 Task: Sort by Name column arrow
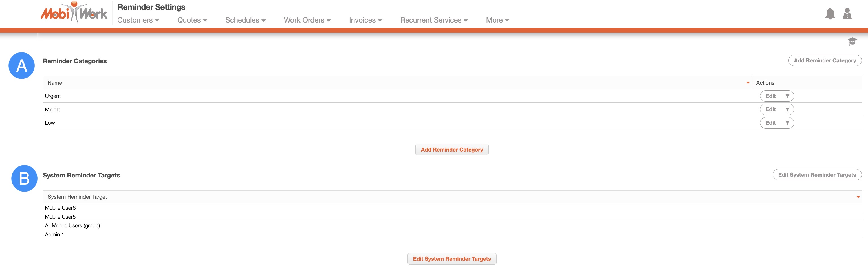[747, 83]
